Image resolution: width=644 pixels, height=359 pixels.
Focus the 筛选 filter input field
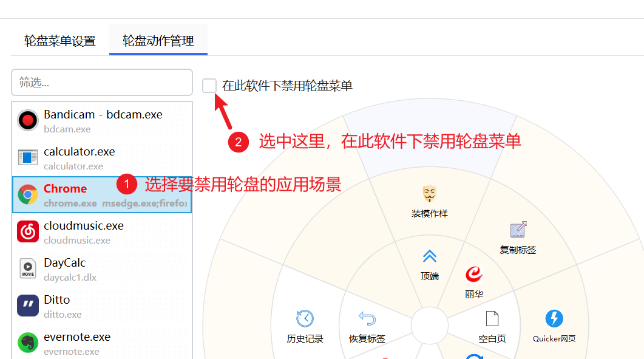pos(102,82)
